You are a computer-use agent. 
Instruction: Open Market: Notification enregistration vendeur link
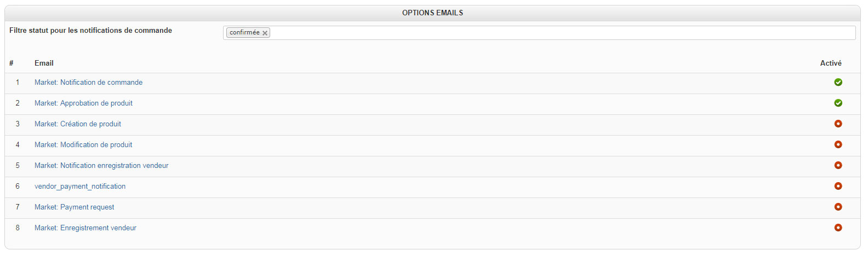[101, 165]
